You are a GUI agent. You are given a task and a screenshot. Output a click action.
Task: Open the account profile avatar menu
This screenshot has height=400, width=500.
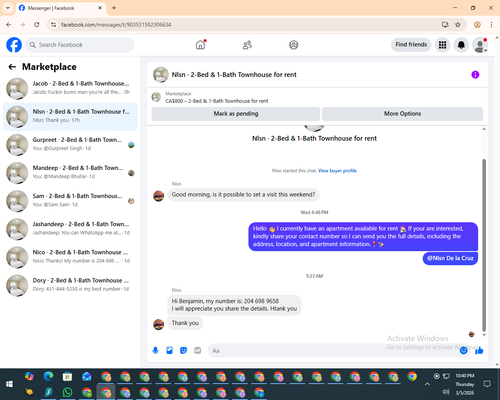click(480, 45)
